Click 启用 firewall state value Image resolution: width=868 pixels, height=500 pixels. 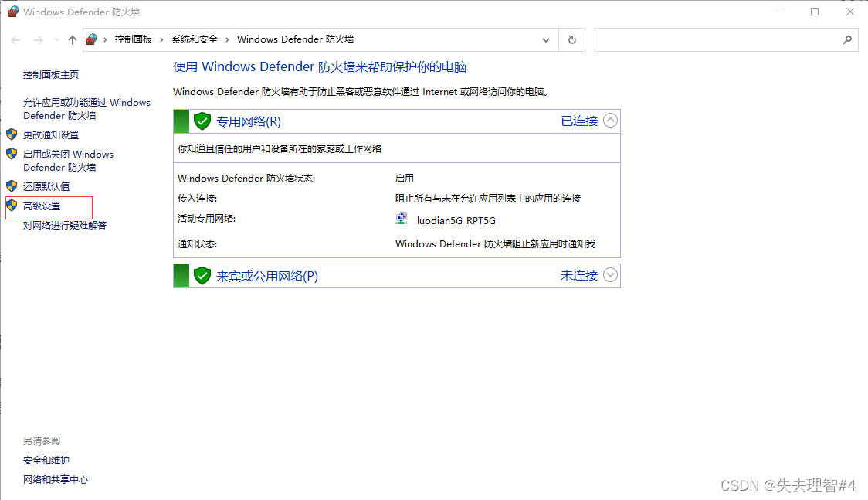click(405, 179)
